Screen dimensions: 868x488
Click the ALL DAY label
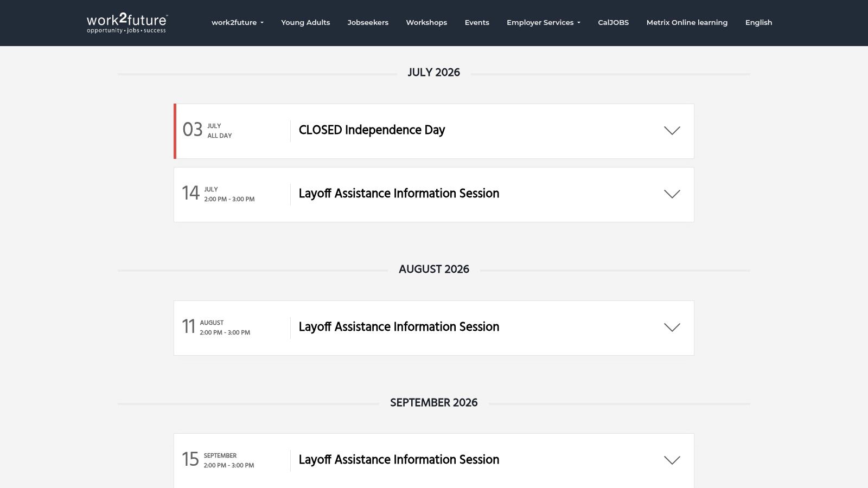click(220, 136)
